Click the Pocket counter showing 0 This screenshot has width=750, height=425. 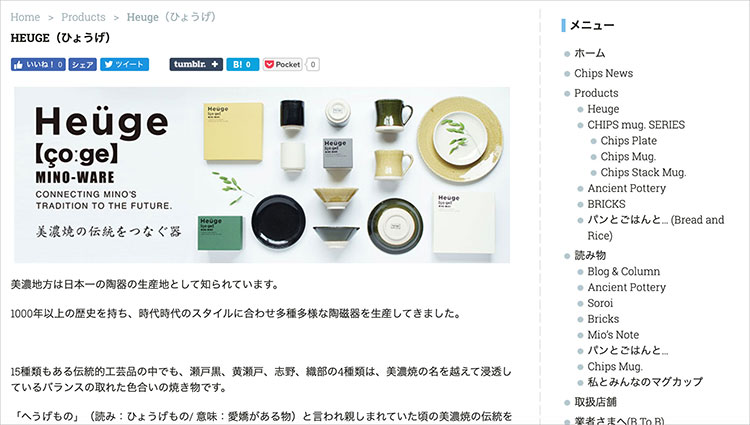tap(313, 65)
